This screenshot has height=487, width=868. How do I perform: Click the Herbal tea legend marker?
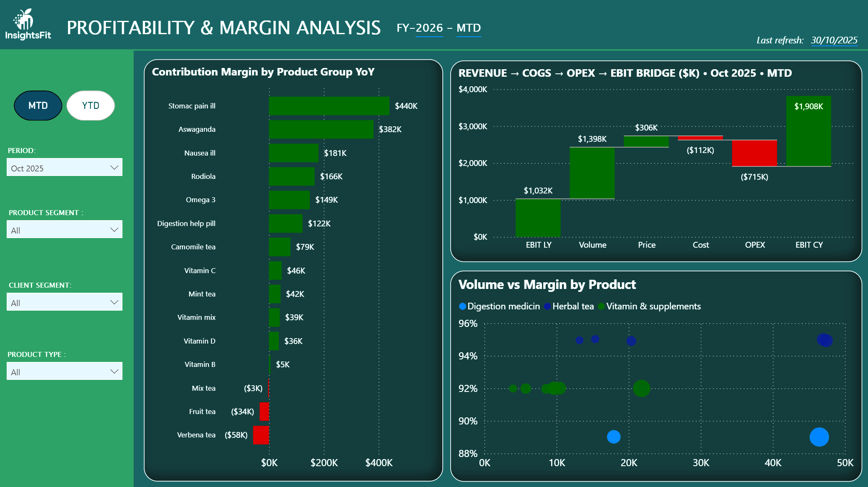(x=547, y=306)
